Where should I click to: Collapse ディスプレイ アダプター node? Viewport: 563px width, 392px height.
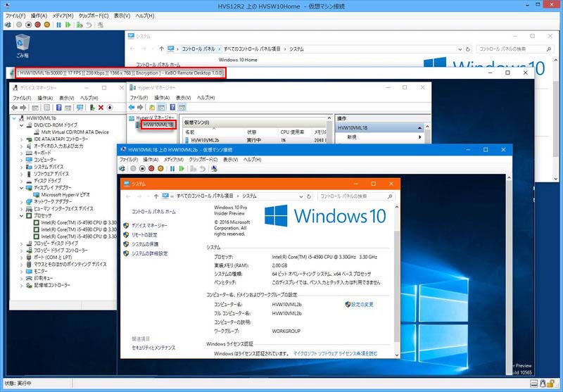click(x=22, y=188)
